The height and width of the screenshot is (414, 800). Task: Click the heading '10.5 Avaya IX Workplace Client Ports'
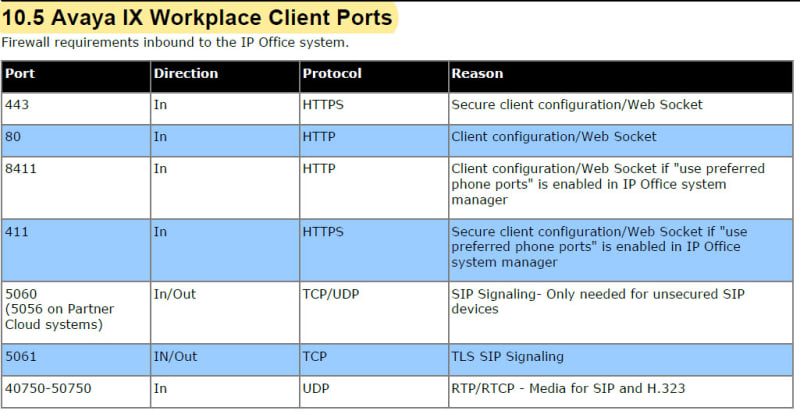pyautogui.click(x=197, y=18)
